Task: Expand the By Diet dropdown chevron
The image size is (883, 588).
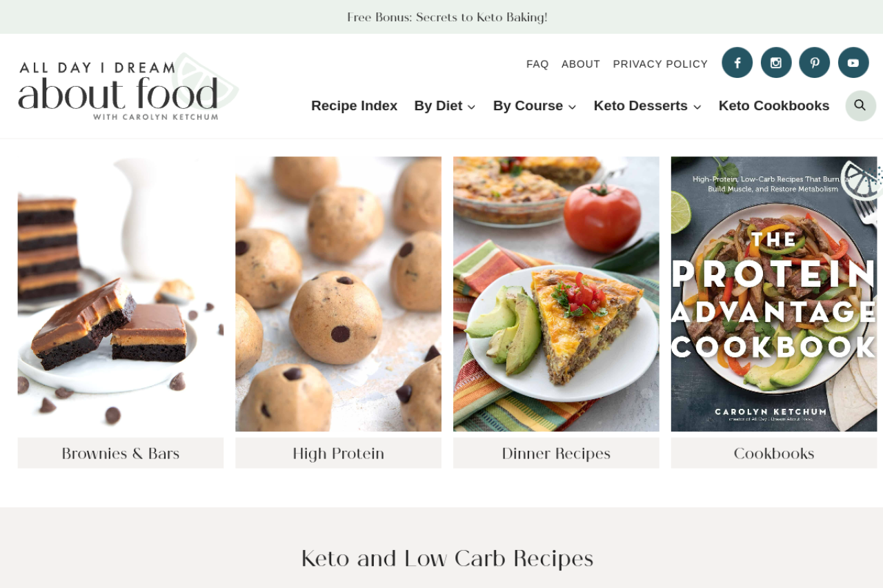Action: pyautogui.click(x=471, y=107)
